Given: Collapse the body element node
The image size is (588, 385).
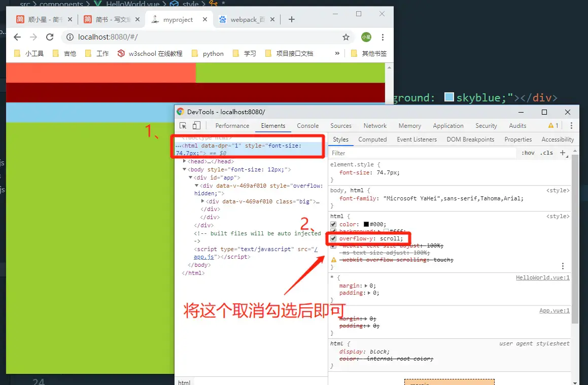Looking at the screenshot, I should [x=185, y=169].
